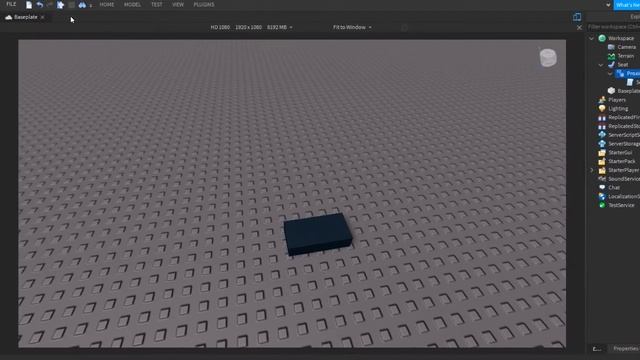Switch to the HOME ribbon tab
Screen dimensions: 640x360
point(107,5)
